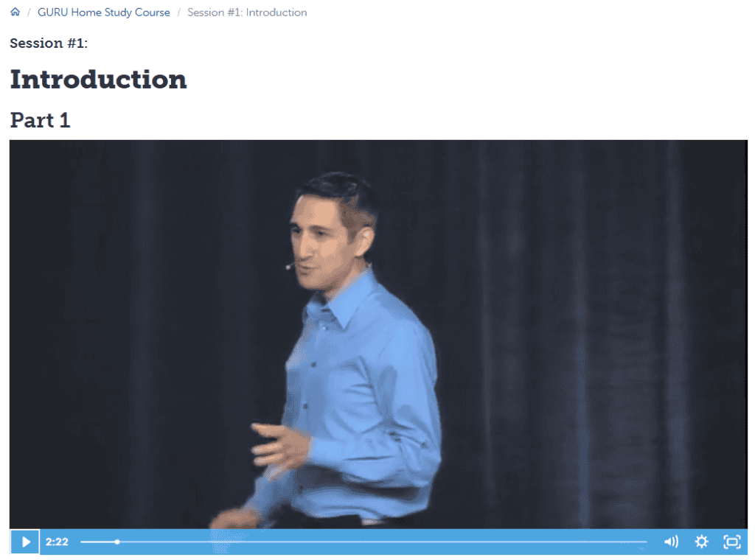Image resolution: width=755 pixels, height=560 pixels.
Task: Select the Session #1: Introduction breadcrumb
Action: tap(247, 13)
